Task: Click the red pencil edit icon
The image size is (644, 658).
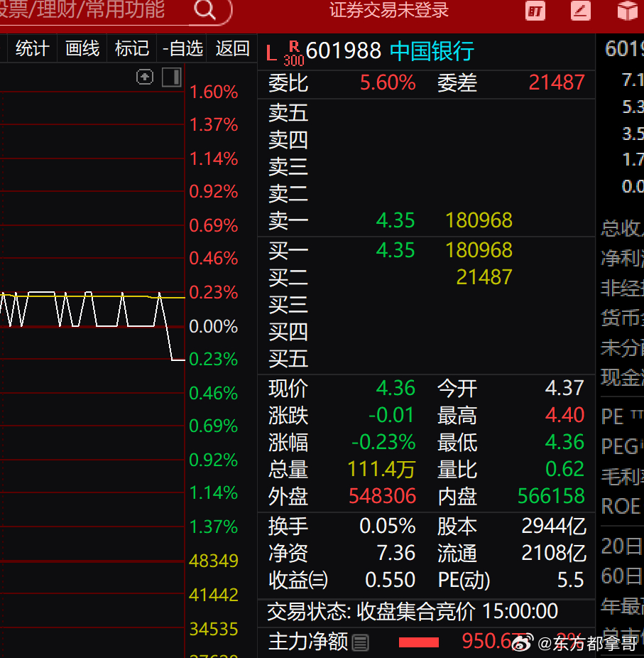Action: (581, 11)
